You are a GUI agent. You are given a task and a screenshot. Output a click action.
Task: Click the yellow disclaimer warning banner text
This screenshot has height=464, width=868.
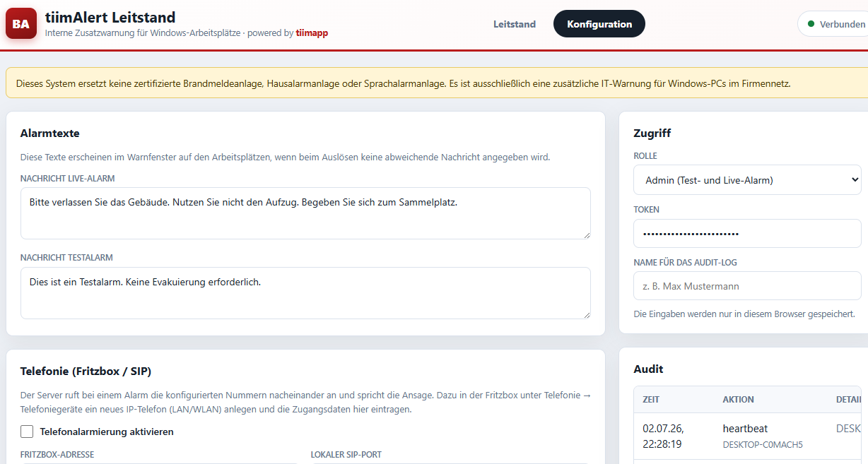click(403, 83)
